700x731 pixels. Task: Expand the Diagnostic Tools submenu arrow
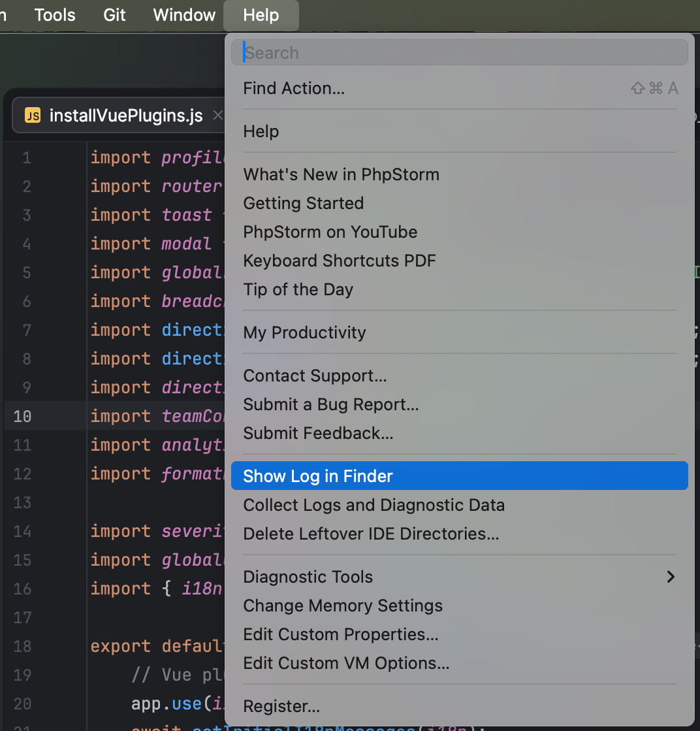670,577
